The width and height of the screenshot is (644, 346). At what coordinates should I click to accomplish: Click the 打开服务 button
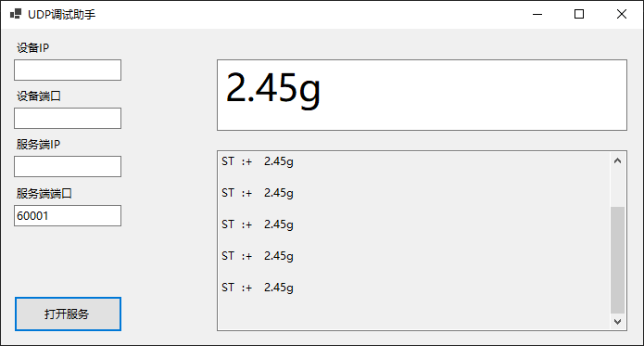coord(68,314)
